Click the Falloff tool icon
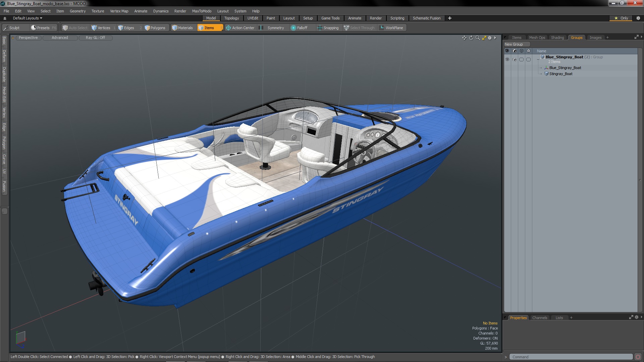The image size is (644, 362). (294, 27)
